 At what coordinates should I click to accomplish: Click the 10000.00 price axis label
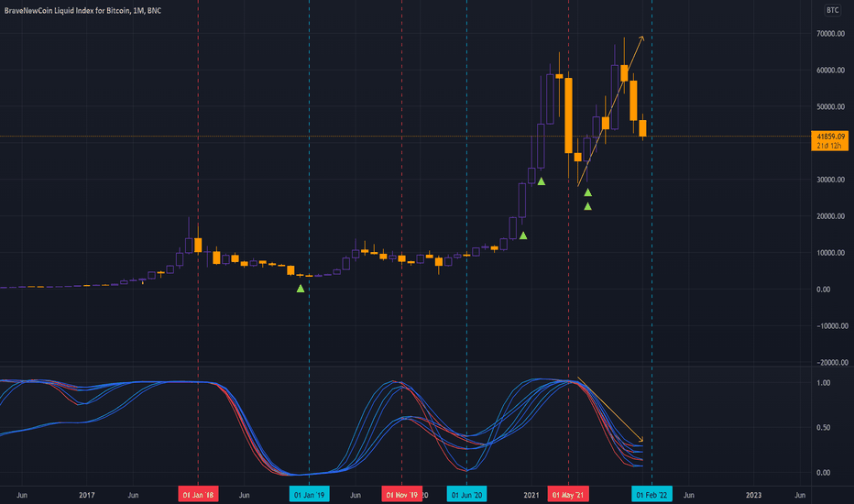830,253
